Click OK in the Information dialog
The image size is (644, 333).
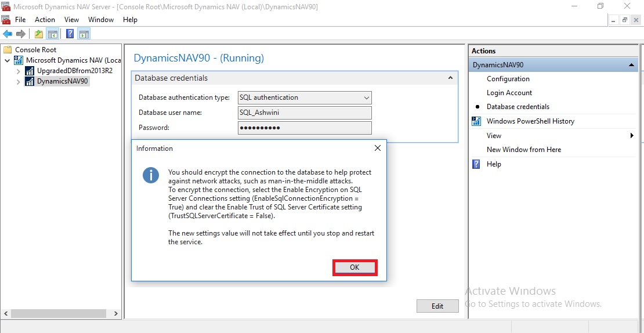[x=355, y=267]
